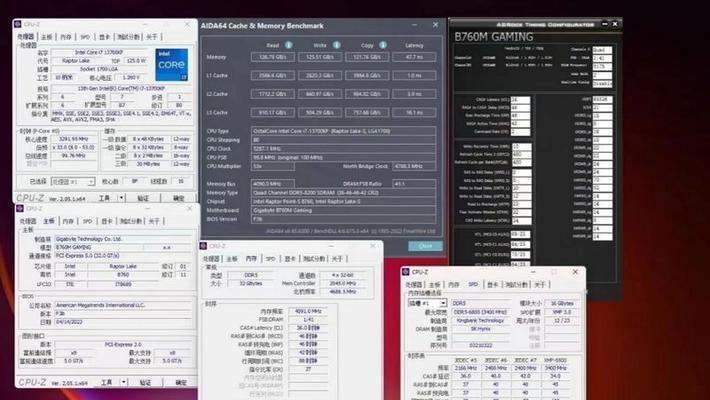Click the Socket 1700 LGA field
The width and height of the screenshot is (710, 400).
click(x=100, y=69)
